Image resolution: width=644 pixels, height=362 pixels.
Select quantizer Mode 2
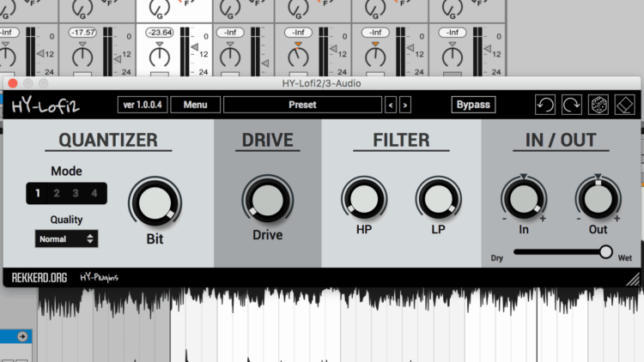(x=57, y=193)
